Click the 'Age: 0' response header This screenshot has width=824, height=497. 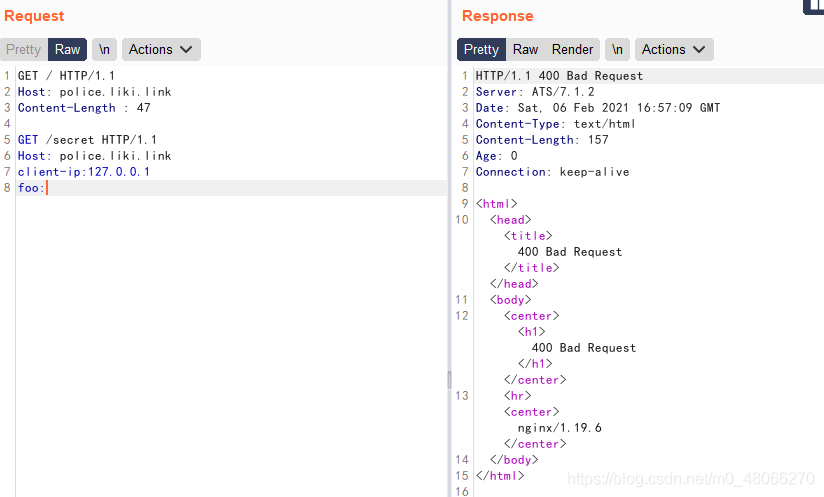(497, 156)
